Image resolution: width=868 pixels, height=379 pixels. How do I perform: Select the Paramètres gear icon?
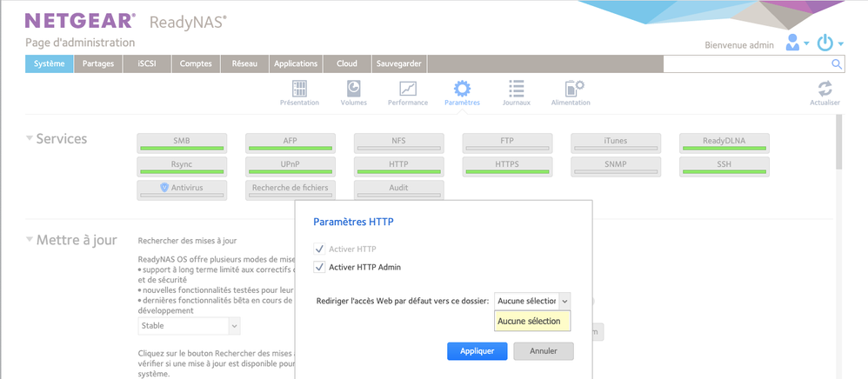pyautogui.click(x=462, y=89)
